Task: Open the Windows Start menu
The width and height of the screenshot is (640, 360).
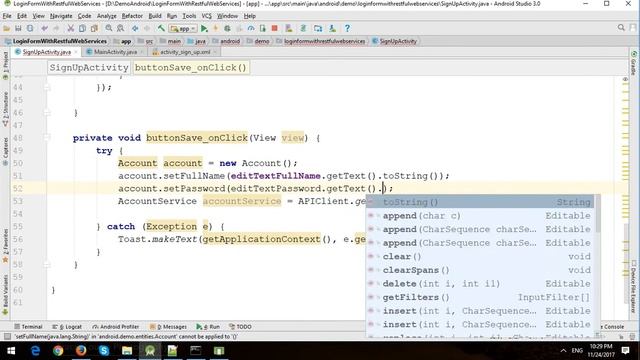Action: [11, 351]
